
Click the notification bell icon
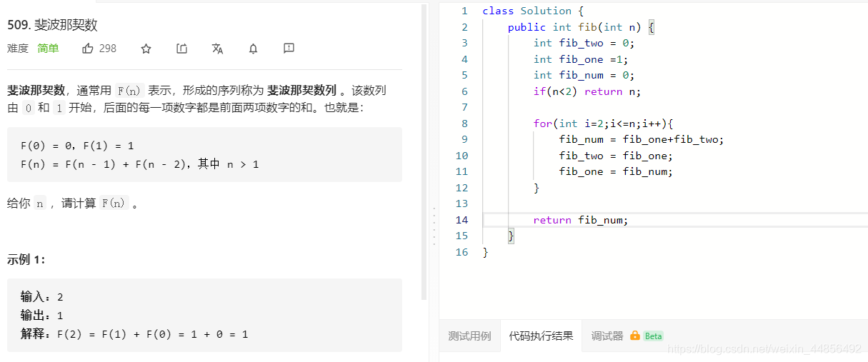tap(253, 49)
